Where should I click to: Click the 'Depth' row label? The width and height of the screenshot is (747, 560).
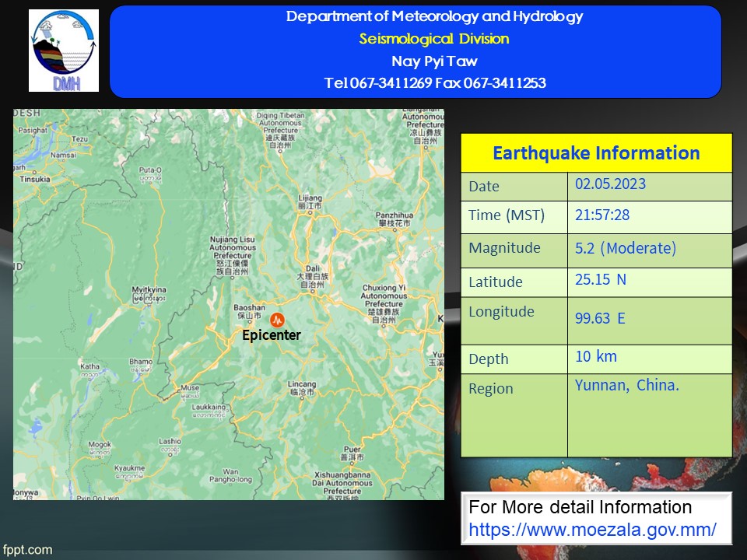click(x=489, y=359)
